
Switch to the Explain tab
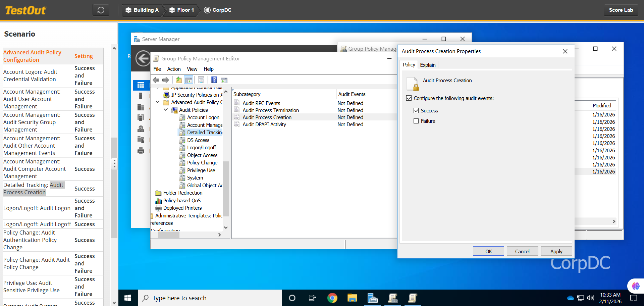coord(428,65)
